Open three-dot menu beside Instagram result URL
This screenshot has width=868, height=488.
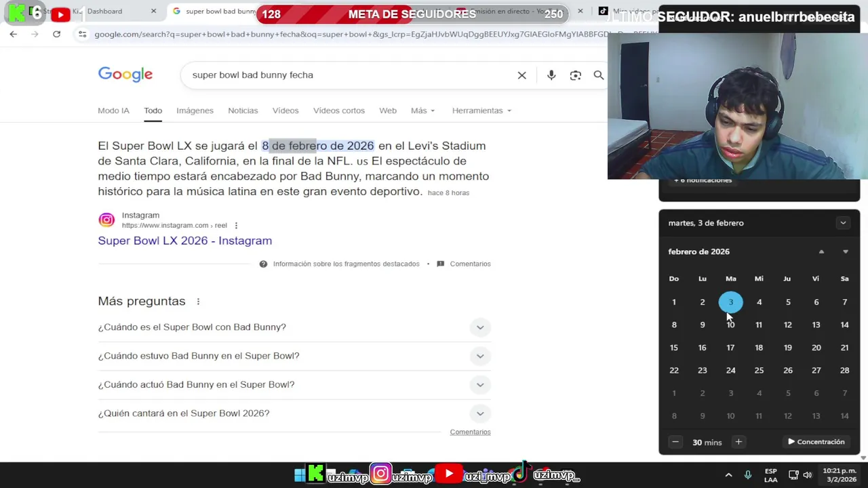(x=236, y=226)
